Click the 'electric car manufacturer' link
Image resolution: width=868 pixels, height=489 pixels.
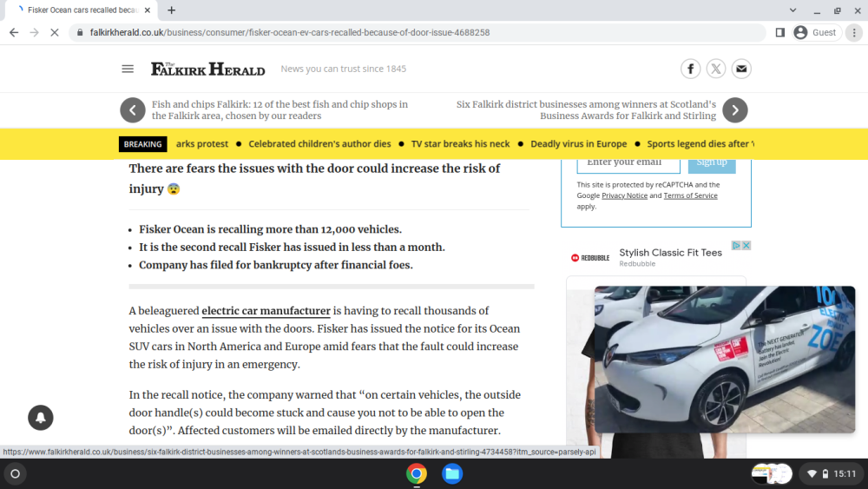[266, 311]
